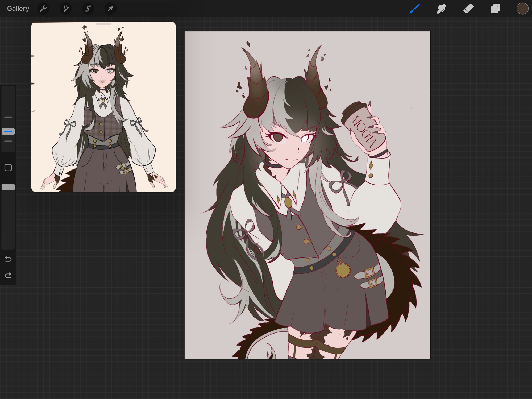Activate the Transform arrow tool

click(x=110, y=9)
